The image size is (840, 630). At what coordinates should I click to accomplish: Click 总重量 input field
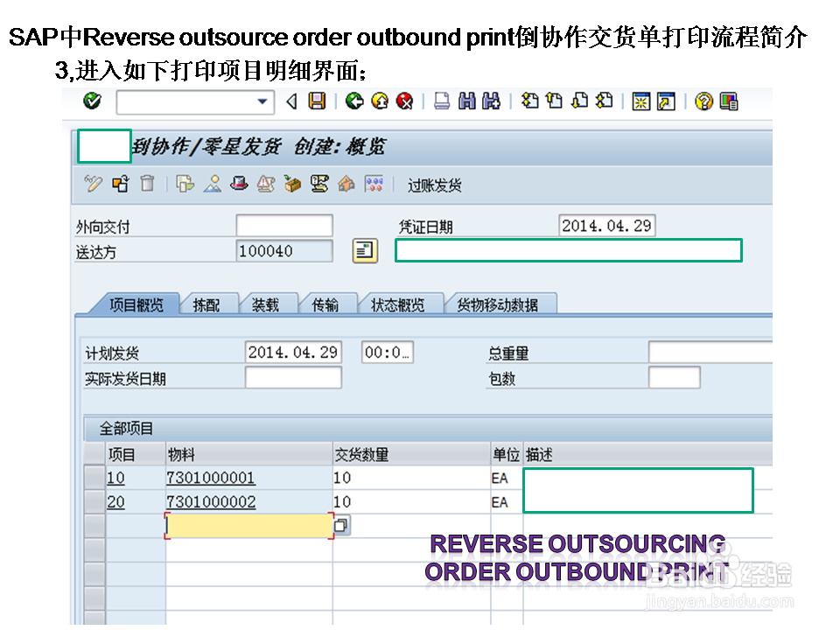[710, 352]
